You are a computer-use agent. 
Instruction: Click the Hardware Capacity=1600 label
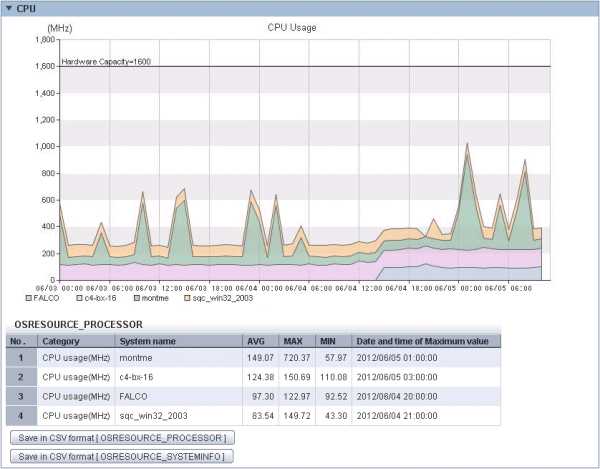click(x=106, y=62)
